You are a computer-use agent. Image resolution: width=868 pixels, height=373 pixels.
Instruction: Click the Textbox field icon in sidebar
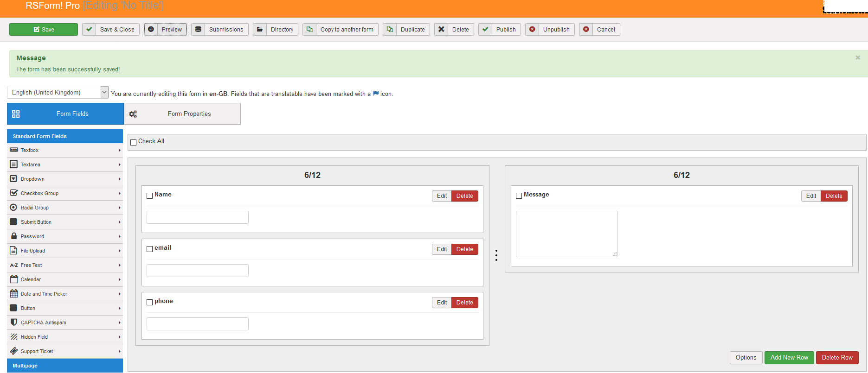pos(14,150)
